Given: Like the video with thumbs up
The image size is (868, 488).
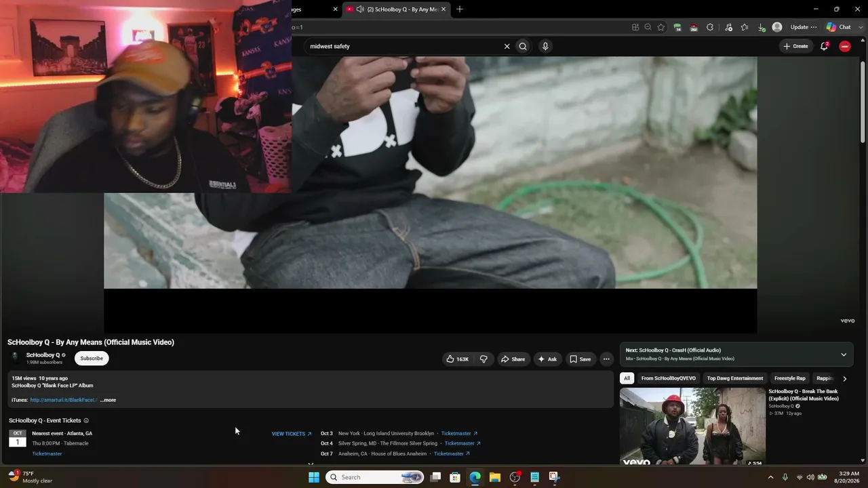Looking at the screenshot, I should coord(458,359).
